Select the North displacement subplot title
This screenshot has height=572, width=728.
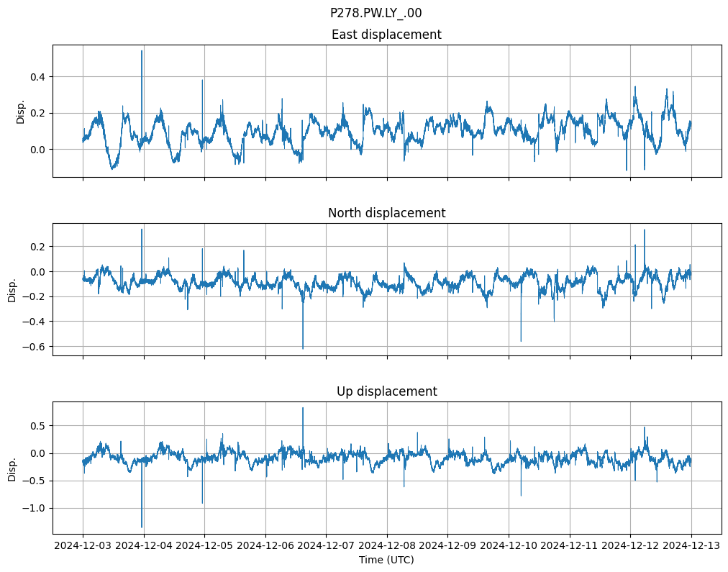(386, 213)
